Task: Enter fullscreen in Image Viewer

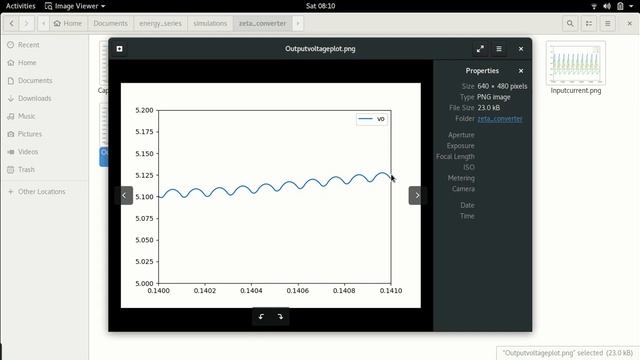Action: (480, 49)
